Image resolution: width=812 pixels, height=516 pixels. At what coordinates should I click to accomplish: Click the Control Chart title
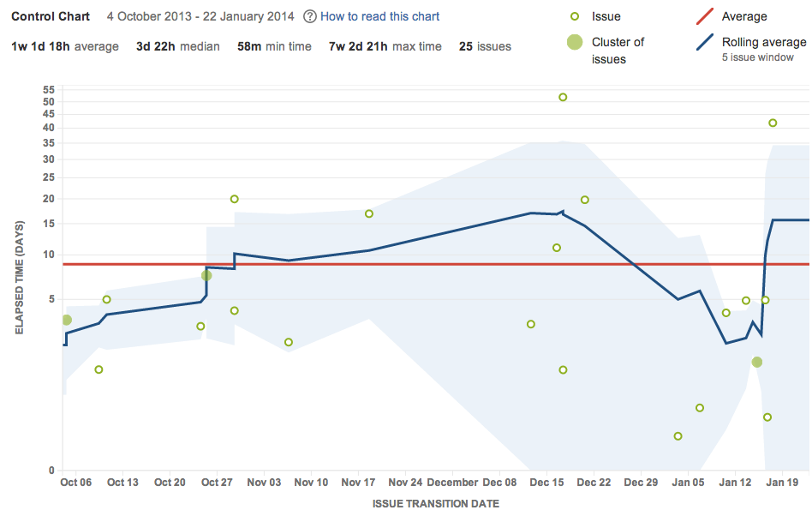(x=51, y=16)
